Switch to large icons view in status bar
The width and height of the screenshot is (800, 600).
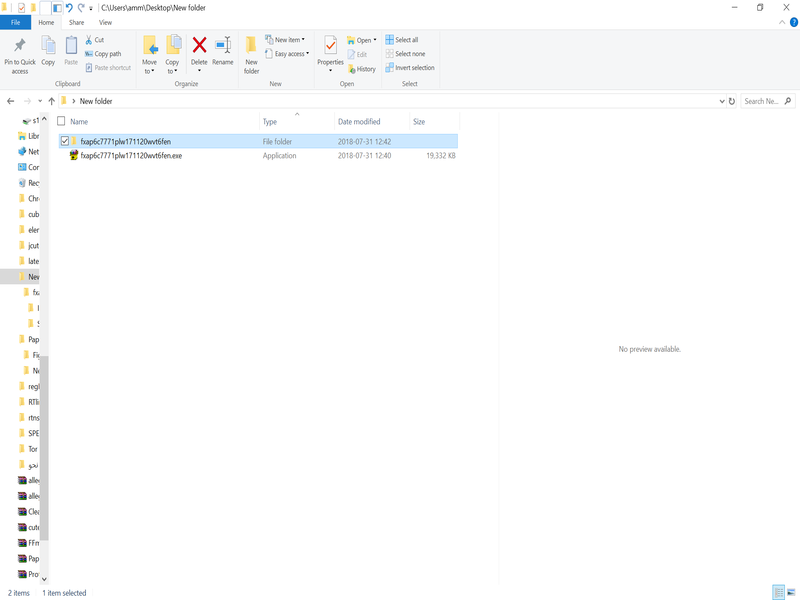tap(792, 593)
